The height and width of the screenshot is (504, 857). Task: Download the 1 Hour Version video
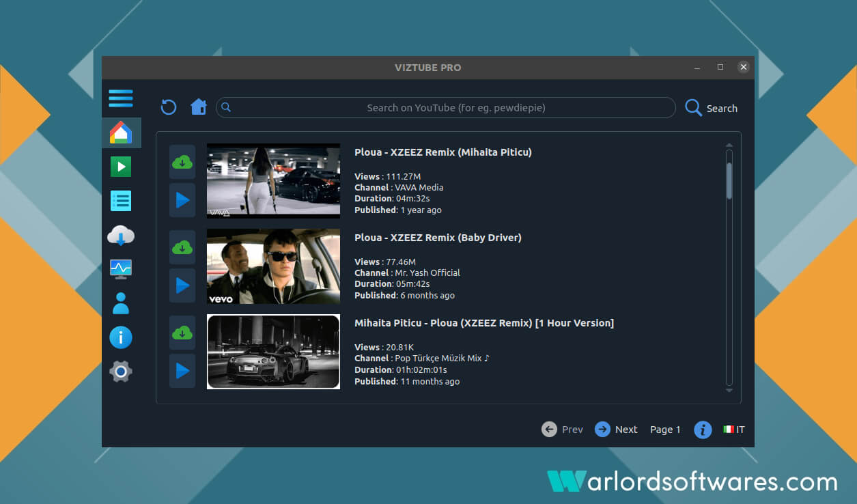182,333
